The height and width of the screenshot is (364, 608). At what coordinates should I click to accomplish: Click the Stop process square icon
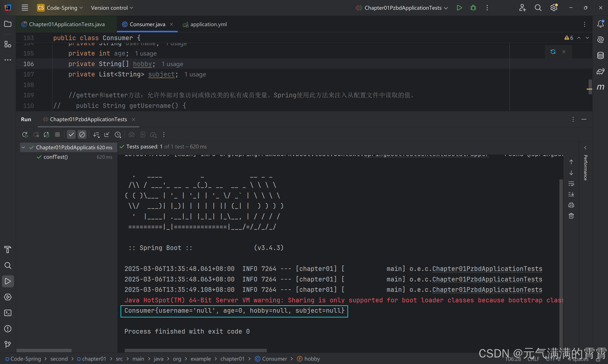tap(57, 135)
